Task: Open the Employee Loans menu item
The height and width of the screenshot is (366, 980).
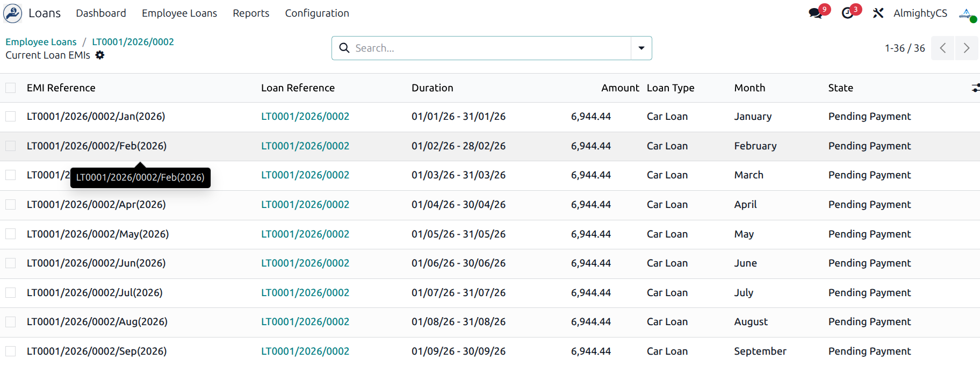Action: 179,13
